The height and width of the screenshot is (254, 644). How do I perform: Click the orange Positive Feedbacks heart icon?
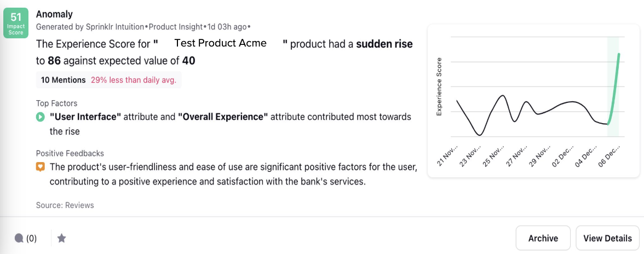(x=41, y=167)
